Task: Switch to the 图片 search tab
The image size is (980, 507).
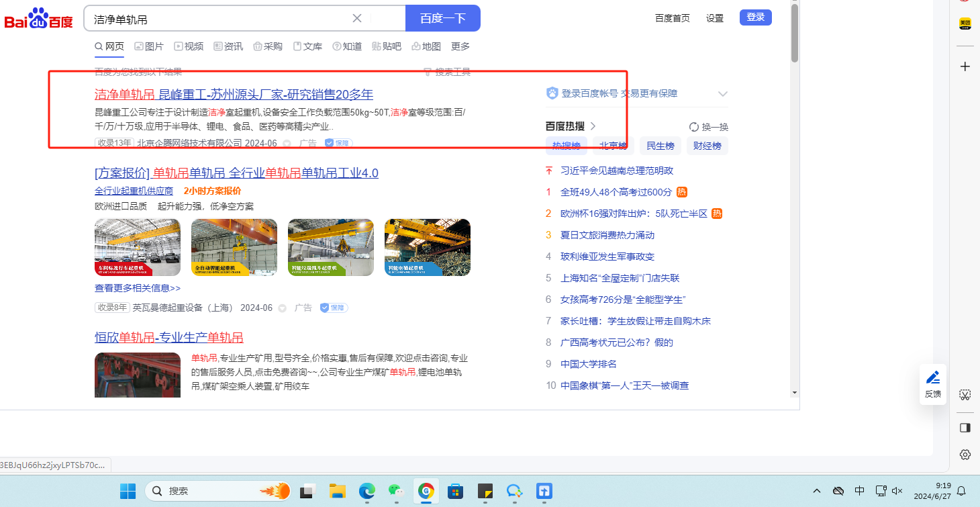Action: pos(149,46)
